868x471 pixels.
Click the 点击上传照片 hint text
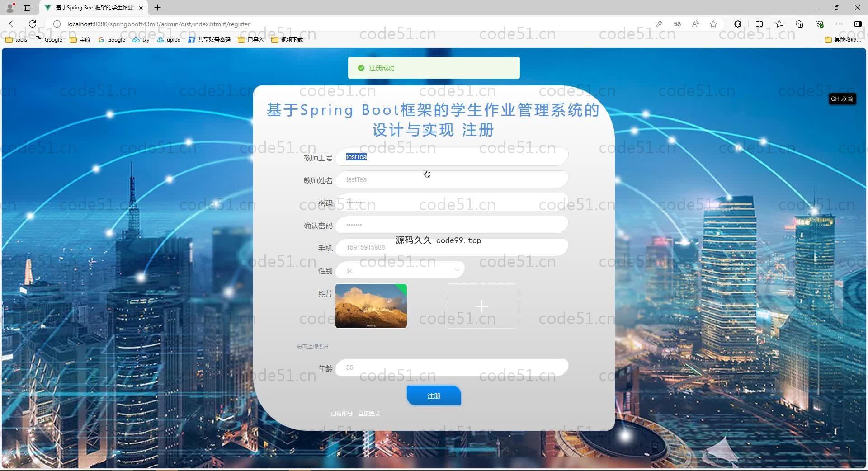click(313, 346)
